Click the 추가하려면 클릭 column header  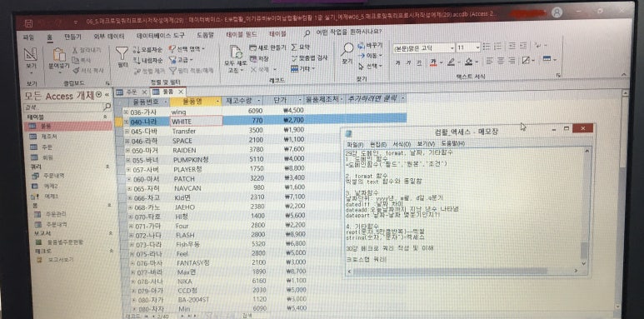[x=376, y=98]
